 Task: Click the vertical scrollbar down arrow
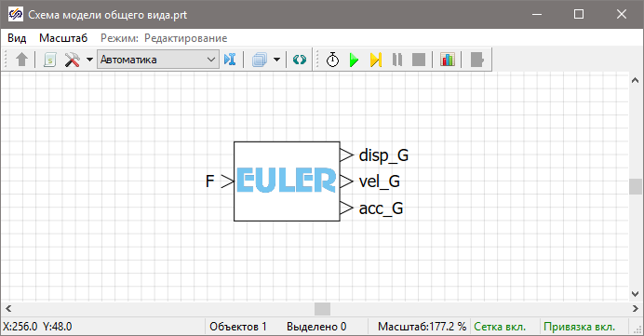tap(635, 294)
